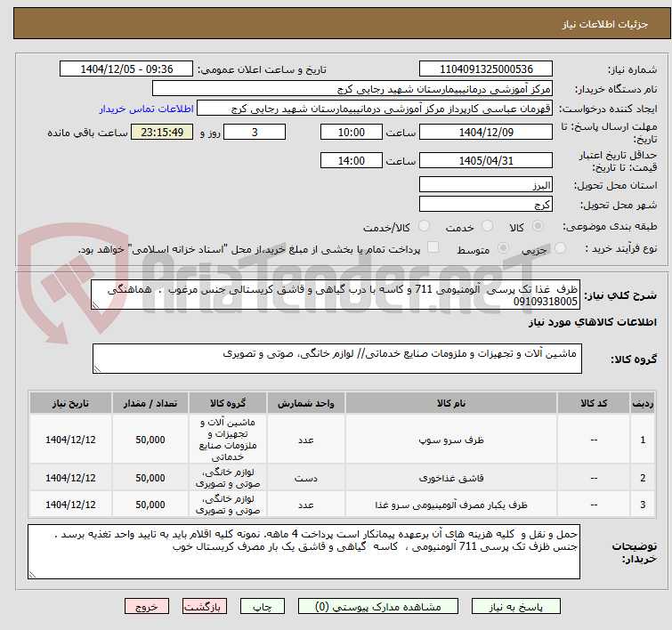Screen dimensions: 672x630
Task: Select the جزیی purchase type radio
Action: (x=560, y=247)
